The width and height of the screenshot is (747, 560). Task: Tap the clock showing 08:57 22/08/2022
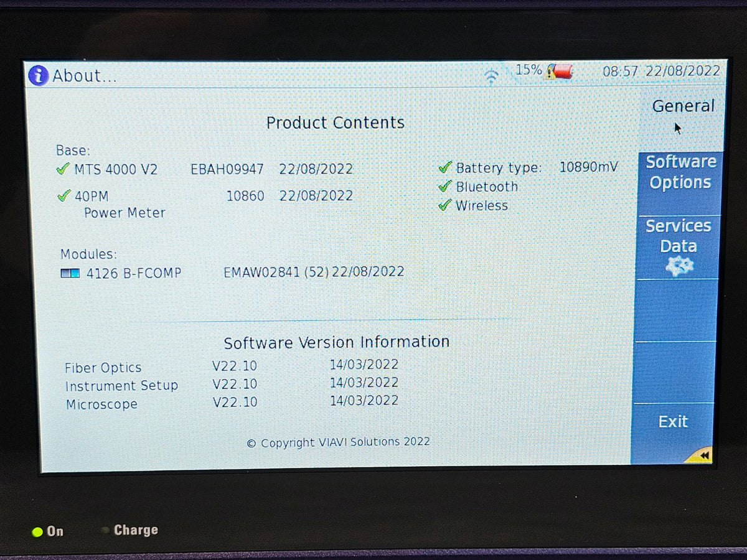tap(661, 71)
